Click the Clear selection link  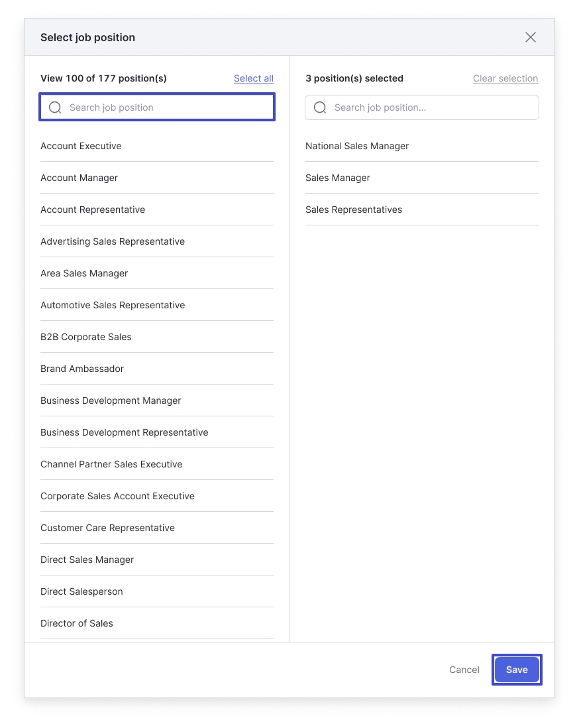click(x=505, y=78)
